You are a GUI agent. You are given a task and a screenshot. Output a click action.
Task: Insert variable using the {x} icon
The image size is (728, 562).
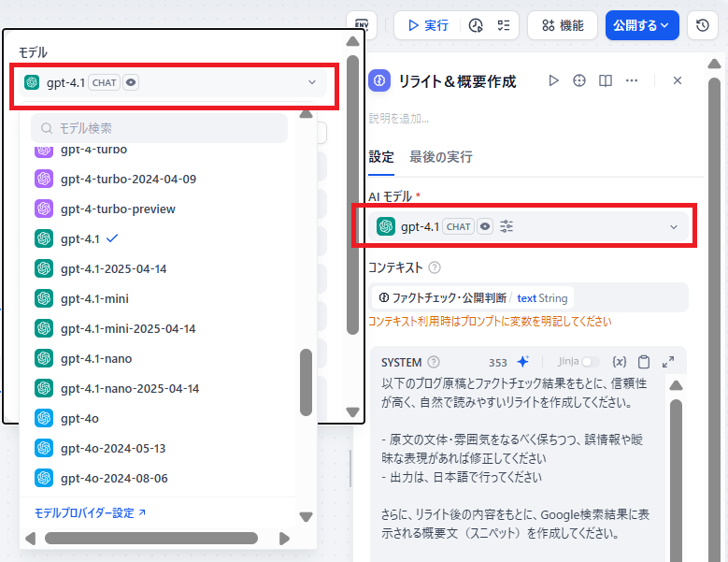pyautogui.click(x=619, y=362)
